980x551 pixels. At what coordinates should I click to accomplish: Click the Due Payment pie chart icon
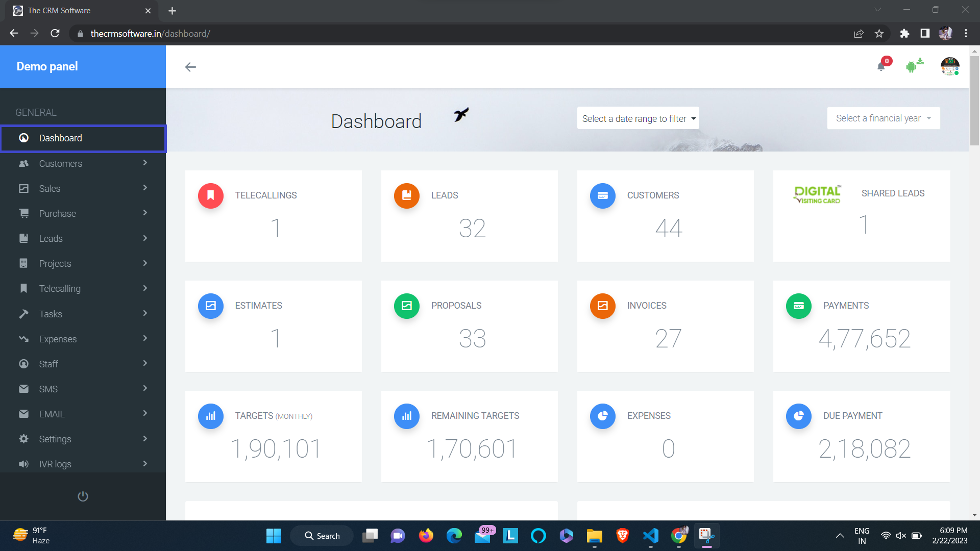798,416
